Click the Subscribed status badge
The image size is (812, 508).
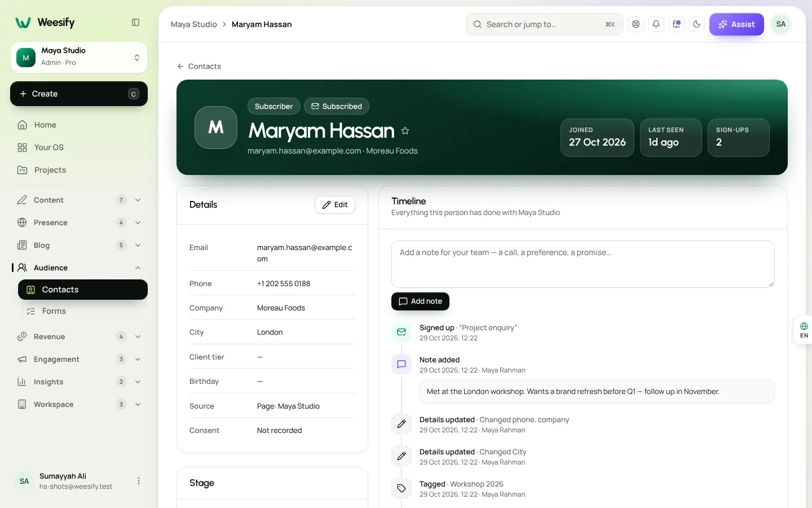click(x=337, y=106)
